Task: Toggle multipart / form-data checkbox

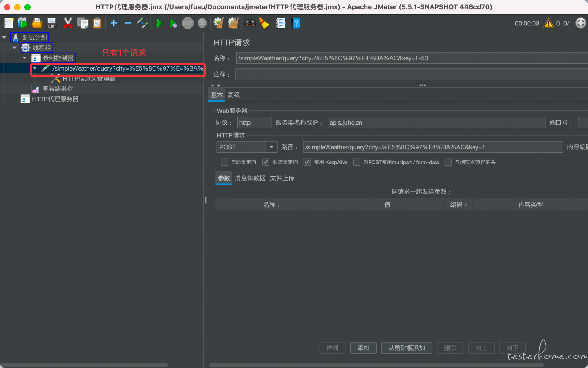Action: click(357, 162)
